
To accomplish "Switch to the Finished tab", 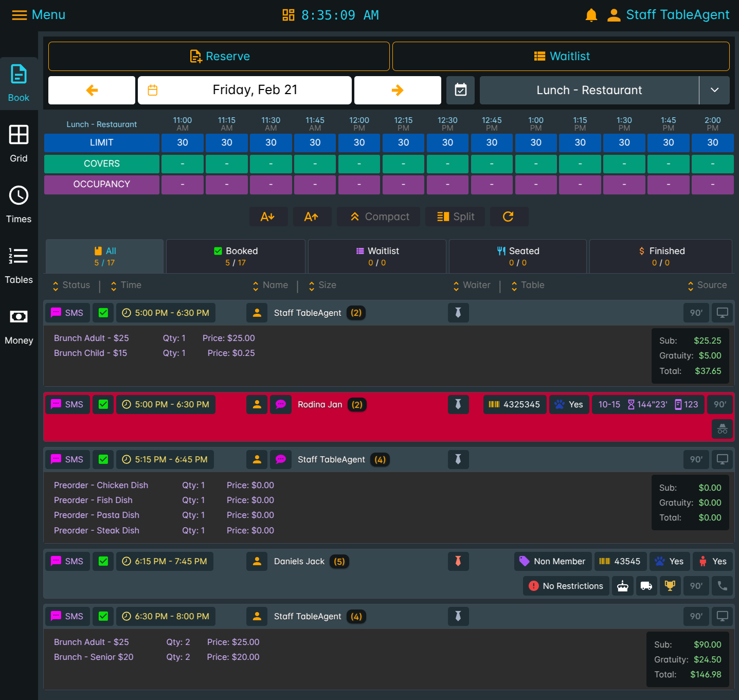I will click(661, 256).
